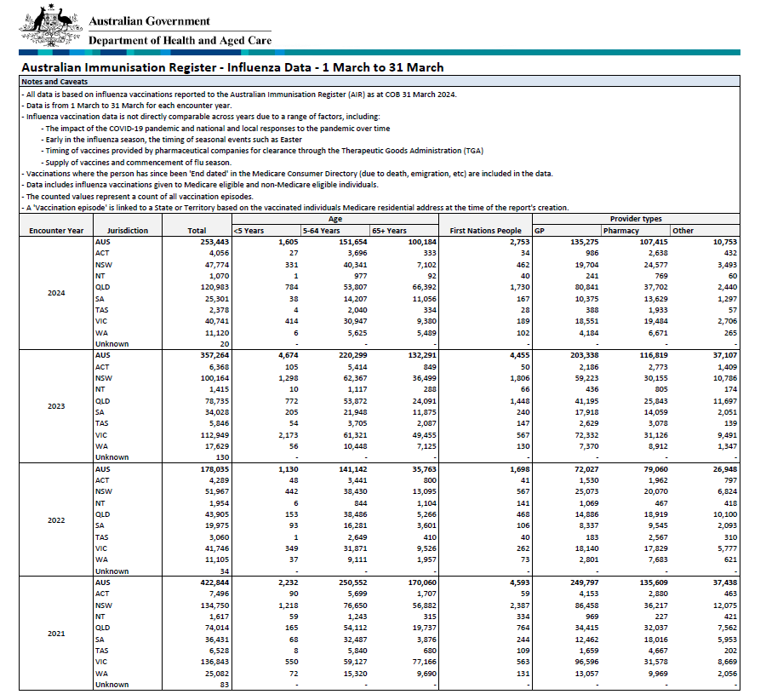766x700 pixels.
Task: Select the Notes and Caveats heading
Action: pyautogui.click(x=54, y=82)
